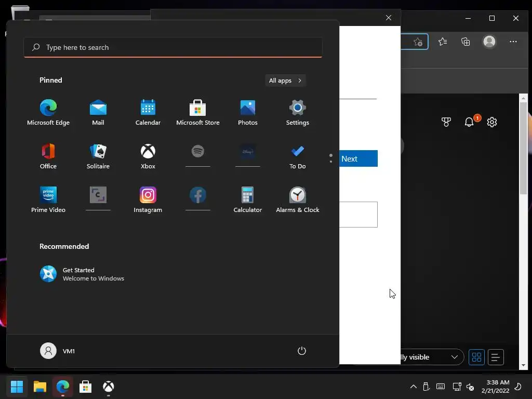Show hidden system tray icons
This screenshot has height=399, width=532.
pos(413,387)
